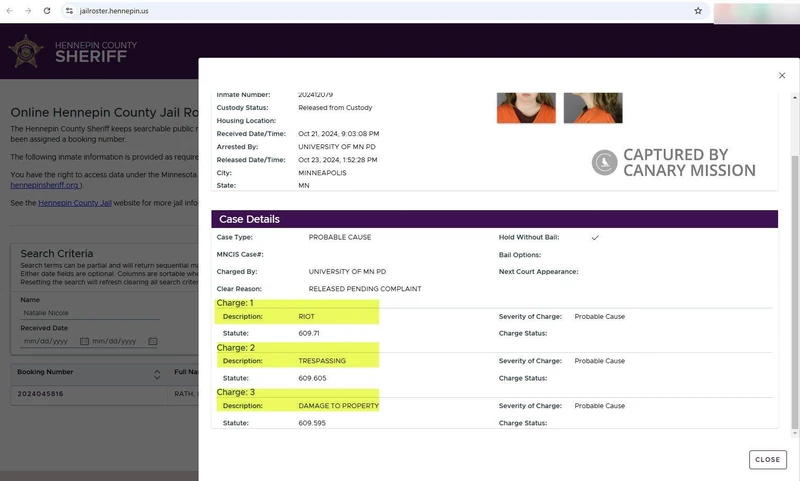Click the Released from Custody status text
The width and height of the screenshot is (800, 481).
pyautogui.click(x=335, y=108)
